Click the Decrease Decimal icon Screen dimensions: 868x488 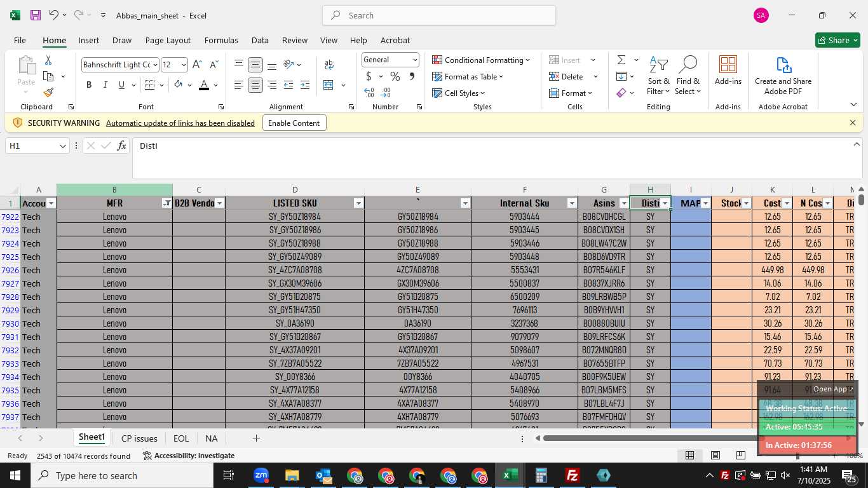click(386, 93)
